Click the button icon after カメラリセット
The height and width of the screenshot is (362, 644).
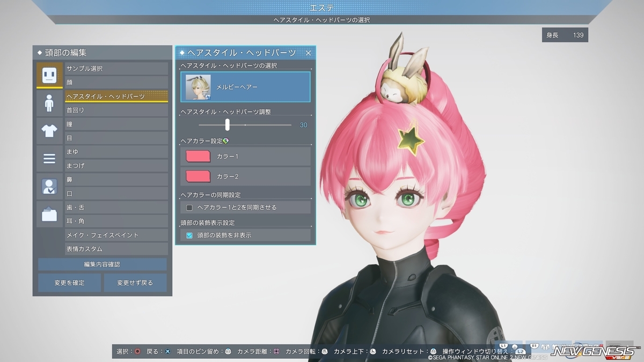click(434, 351)
